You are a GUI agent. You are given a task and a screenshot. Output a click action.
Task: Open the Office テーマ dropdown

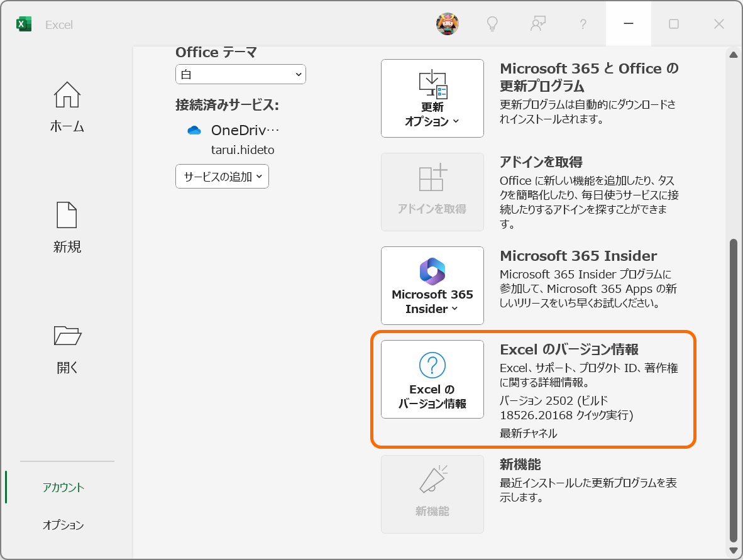[240, 74]
